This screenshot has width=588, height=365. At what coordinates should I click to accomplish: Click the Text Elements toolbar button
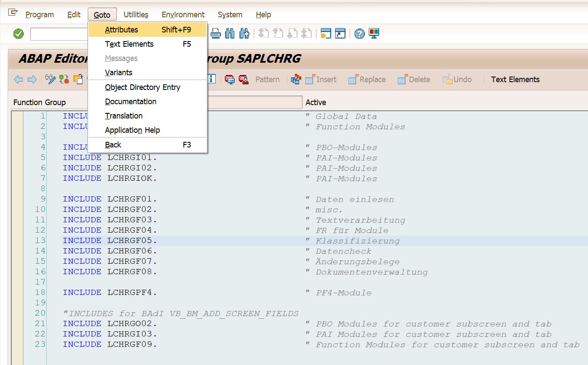515,80
